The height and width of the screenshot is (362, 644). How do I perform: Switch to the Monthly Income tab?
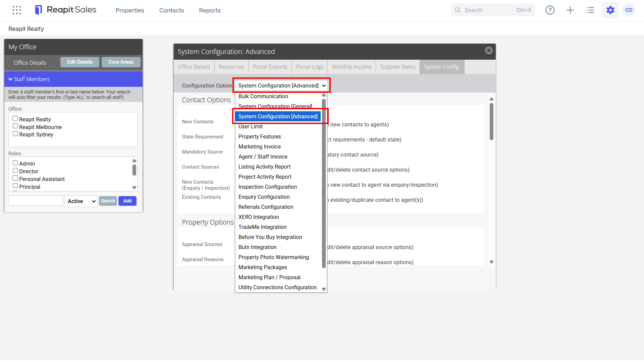tap(352, 67)
